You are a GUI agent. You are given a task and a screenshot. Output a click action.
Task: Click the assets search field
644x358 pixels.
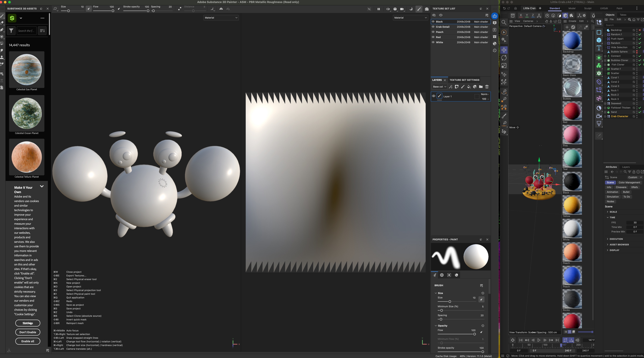(27, 31)
